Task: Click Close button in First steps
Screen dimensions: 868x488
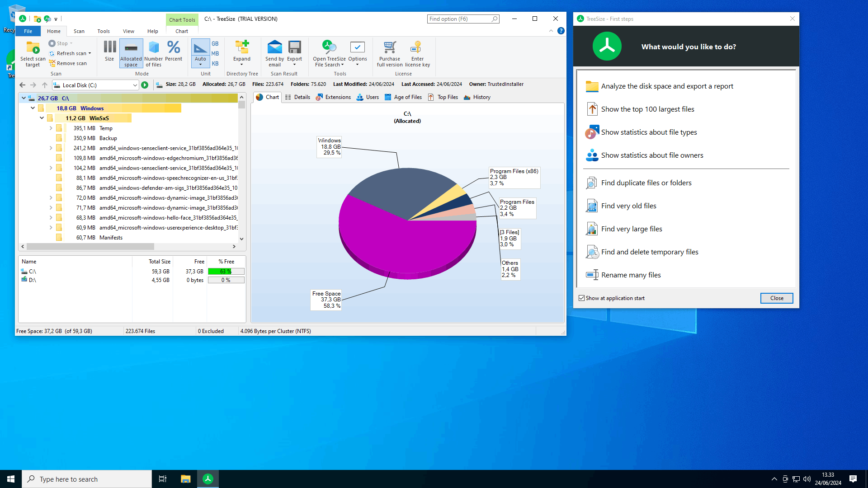Action: [777, 298]
